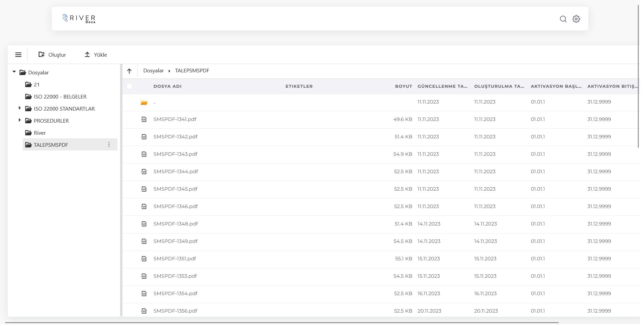This screenshot has width=644, height=326.
Task: Click the Oluştur button
Action: 52,55
